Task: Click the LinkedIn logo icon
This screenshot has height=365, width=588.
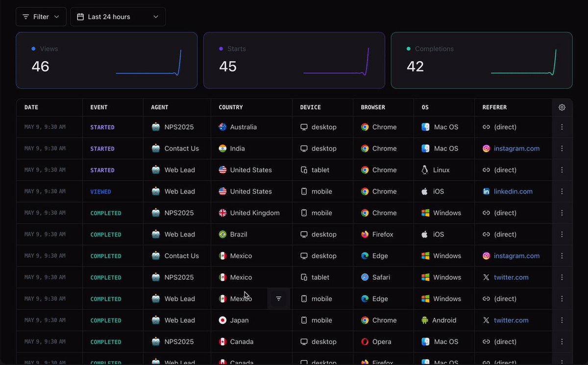Action: coord(486,192)
